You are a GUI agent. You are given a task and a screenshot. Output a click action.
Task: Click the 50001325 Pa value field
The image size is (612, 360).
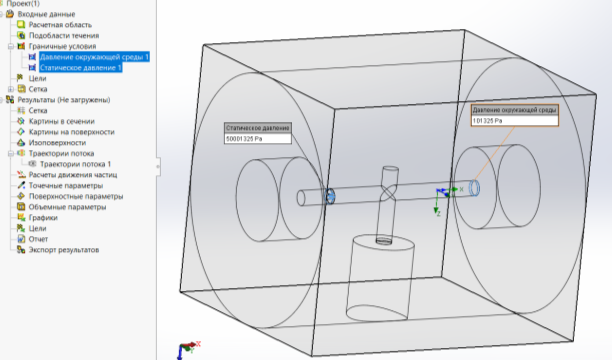(x=258, y=139)
